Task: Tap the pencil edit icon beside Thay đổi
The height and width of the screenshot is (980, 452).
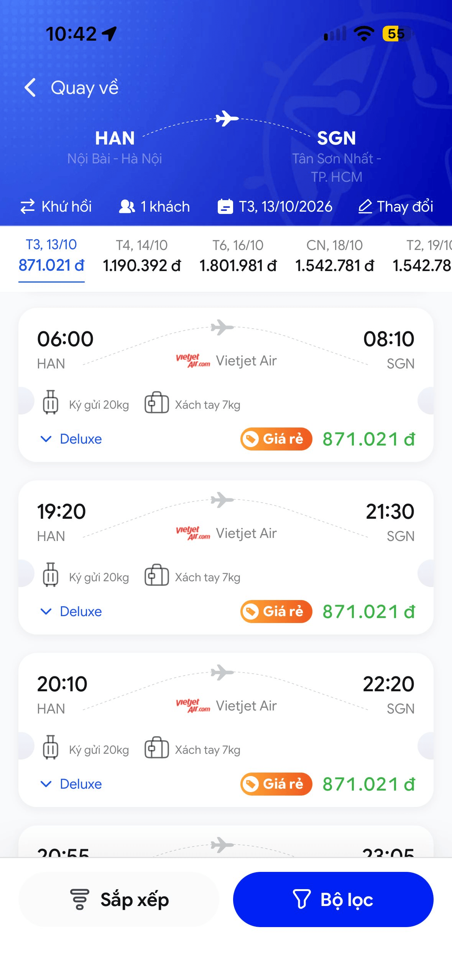Action: (365, 206)
